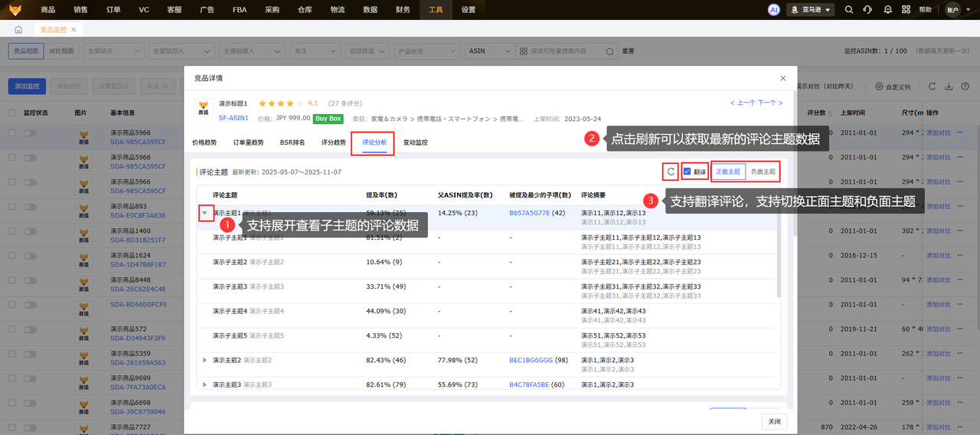This screenshot has height=435, width=980.
Task: Expand the 演示主题3 row arrow
Action: (204, 384)
